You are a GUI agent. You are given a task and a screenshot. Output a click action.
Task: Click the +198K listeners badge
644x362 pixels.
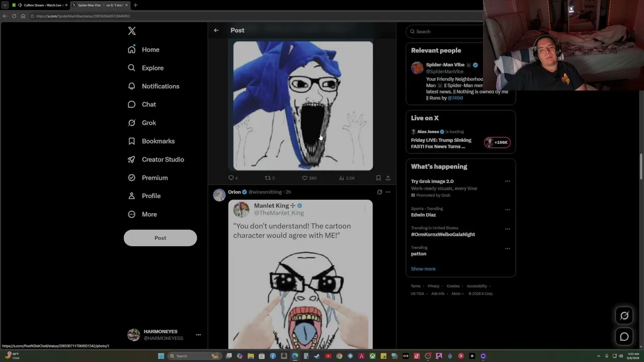click(497, 142)
